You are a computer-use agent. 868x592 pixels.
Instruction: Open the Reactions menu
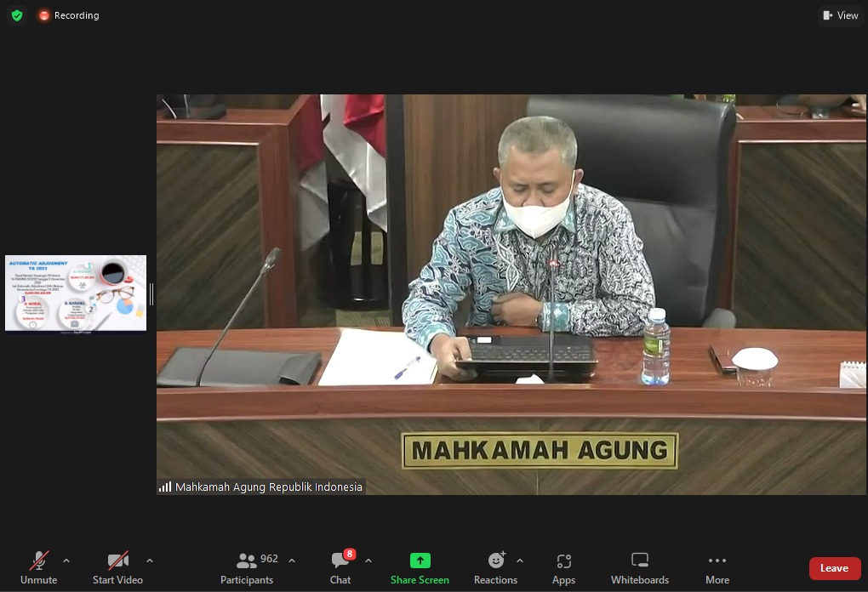(x=495, y=567)
